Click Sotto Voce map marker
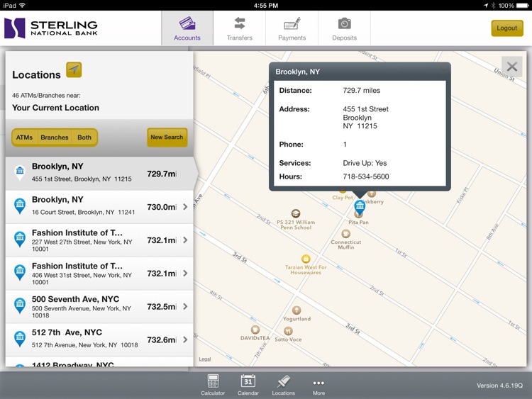This screenshot has height=399, width=532. (288, 331)
